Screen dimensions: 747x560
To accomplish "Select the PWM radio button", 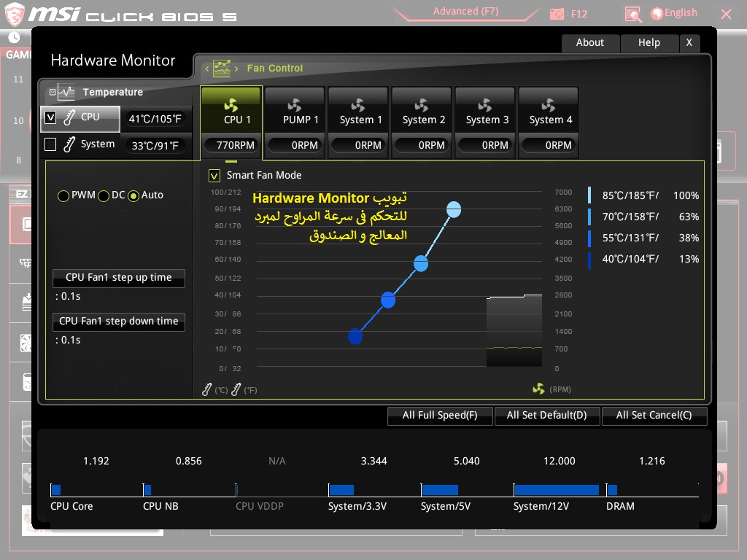I will [63, 195].
